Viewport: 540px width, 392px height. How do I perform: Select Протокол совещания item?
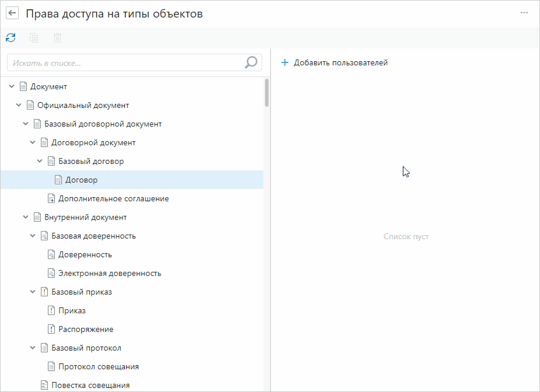click(x=98, y=366)
